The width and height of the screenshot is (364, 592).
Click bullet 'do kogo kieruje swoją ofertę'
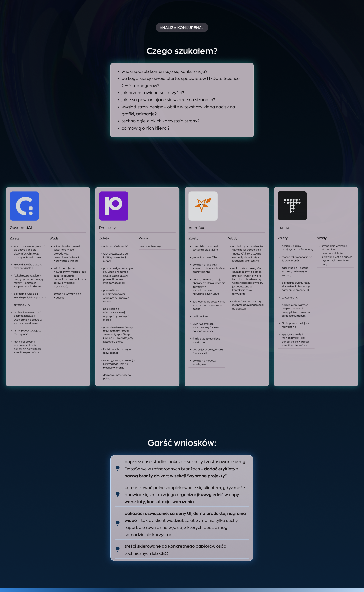pyautogui.click(x=181, y=82)
